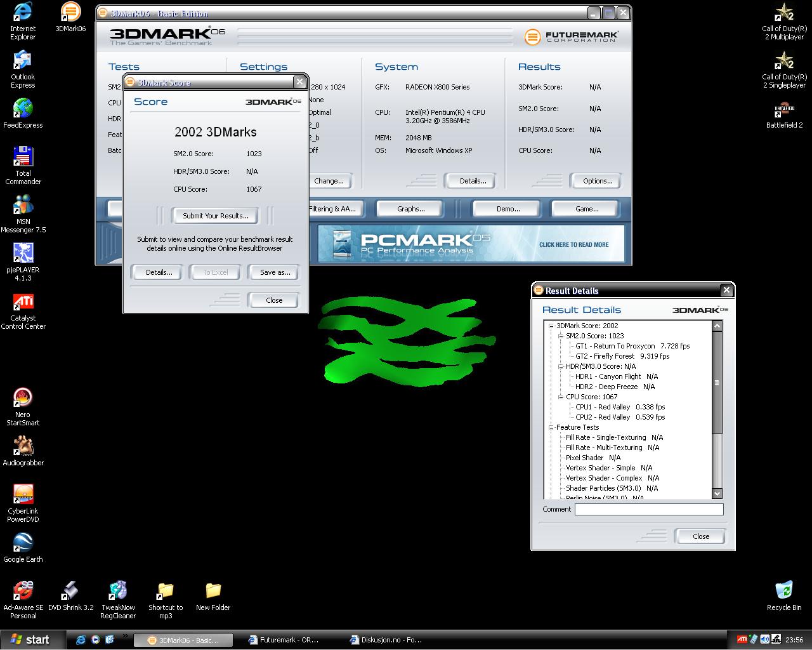The image size is (812, 650).
Task: Click Close in the 3DMark Score dialog
Action: [274, 300]
